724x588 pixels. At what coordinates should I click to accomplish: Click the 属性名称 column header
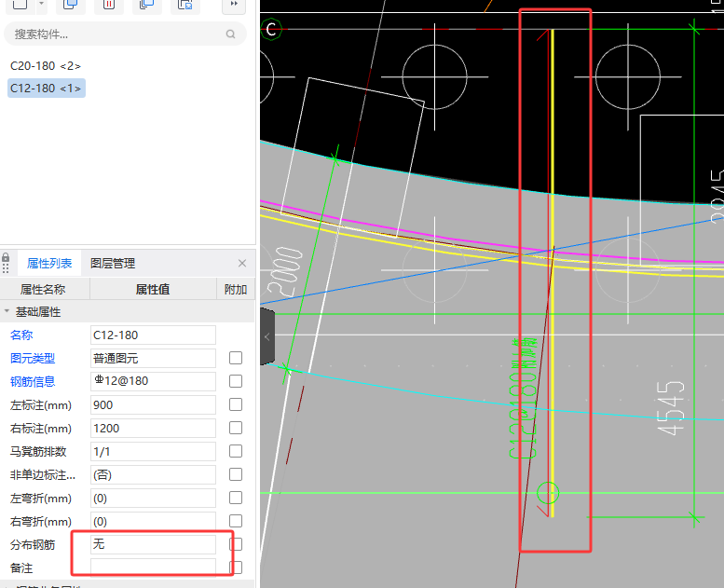pyautogui.click(x=43, y=289)
